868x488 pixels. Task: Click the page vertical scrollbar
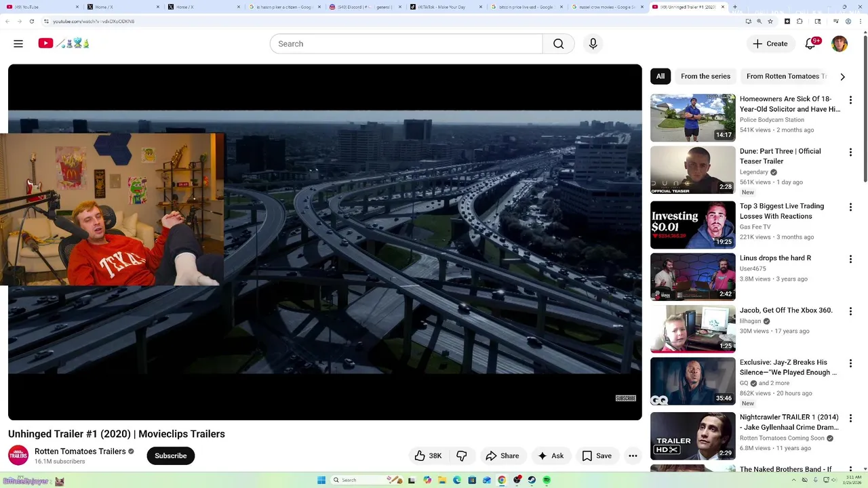pyautogui.click(x=865, y=108)
